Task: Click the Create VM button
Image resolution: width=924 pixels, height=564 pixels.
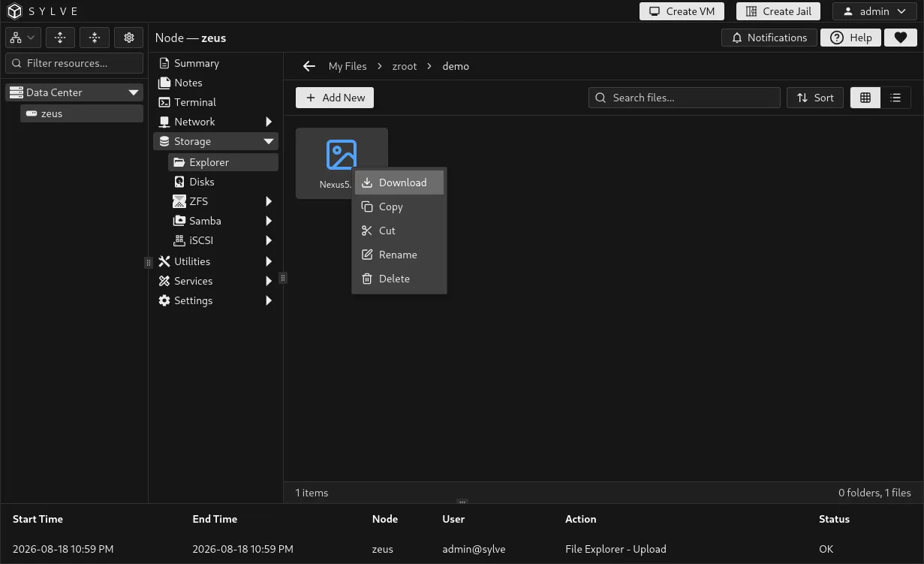Action: [x=682, y=11]
